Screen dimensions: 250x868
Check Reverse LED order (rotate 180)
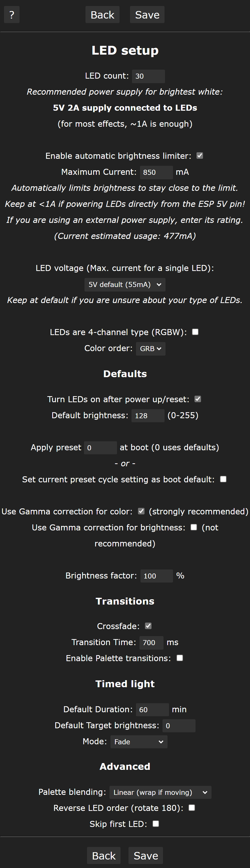tap(192, 808)
